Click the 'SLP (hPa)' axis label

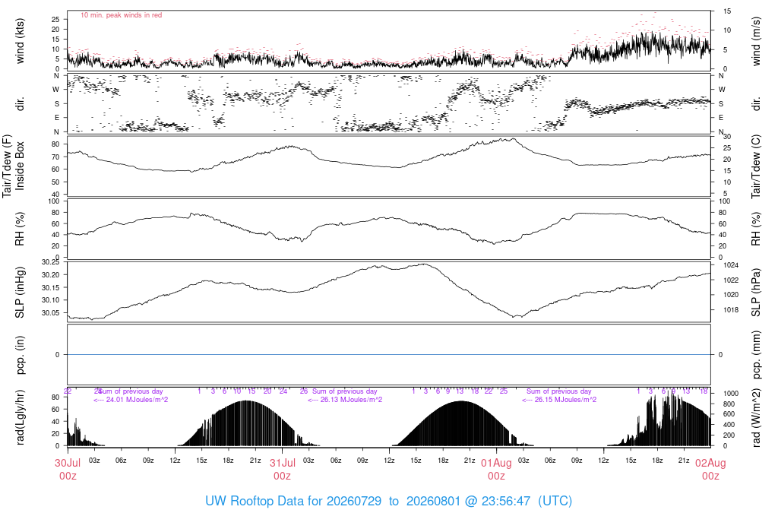point(756,293)
